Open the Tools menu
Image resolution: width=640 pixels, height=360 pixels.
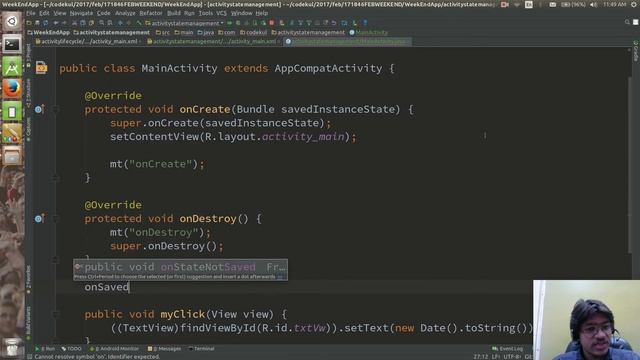[206, 13]
